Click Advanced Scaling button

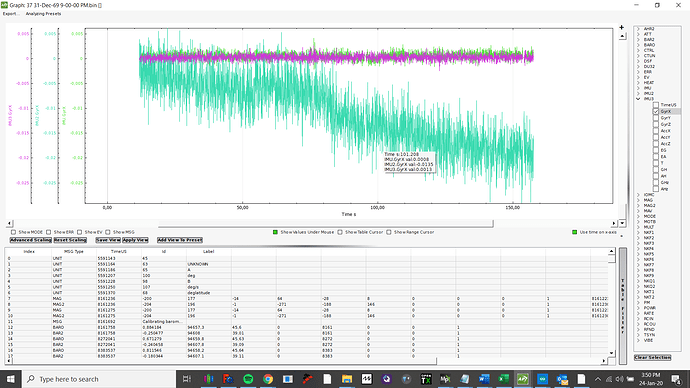pyautogui.click(x=30, y=240)
